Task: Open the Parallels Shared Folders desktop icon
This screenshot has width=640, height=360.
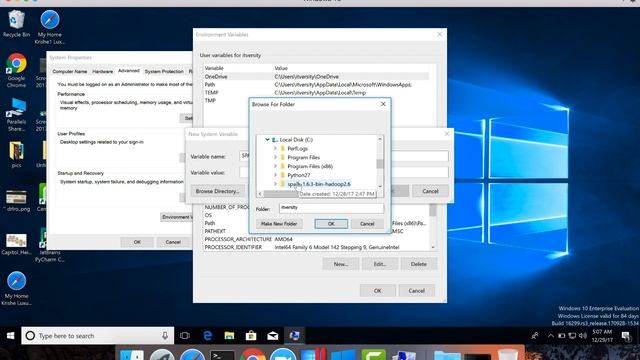Action: [x=16, y=114]
